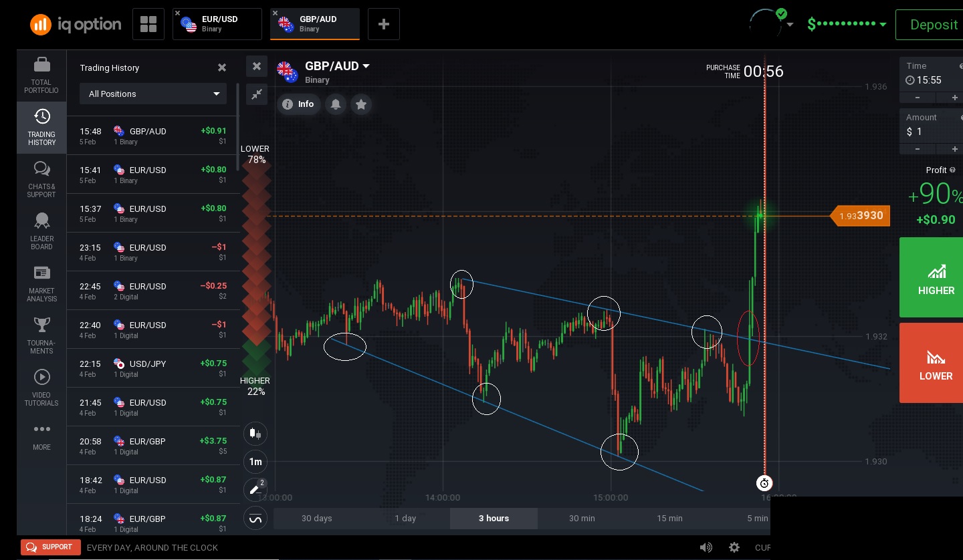Increase the Amount with plus stepper
Screen dimensions: 963x560
[955, 149]
